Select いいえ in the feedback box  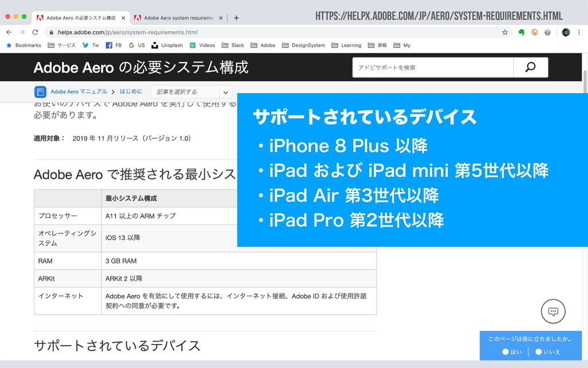tap(548, 352)
